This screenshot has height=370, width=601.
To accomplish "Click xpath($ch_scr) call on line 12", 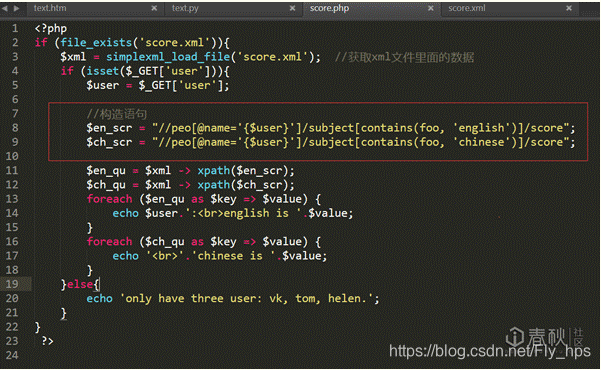I will (246, 185).
